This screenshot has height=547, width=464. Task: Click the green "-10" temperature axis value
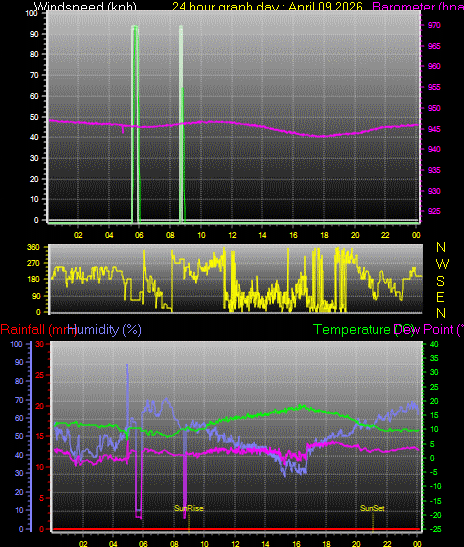pyautogui.click(x=435, y=486)
